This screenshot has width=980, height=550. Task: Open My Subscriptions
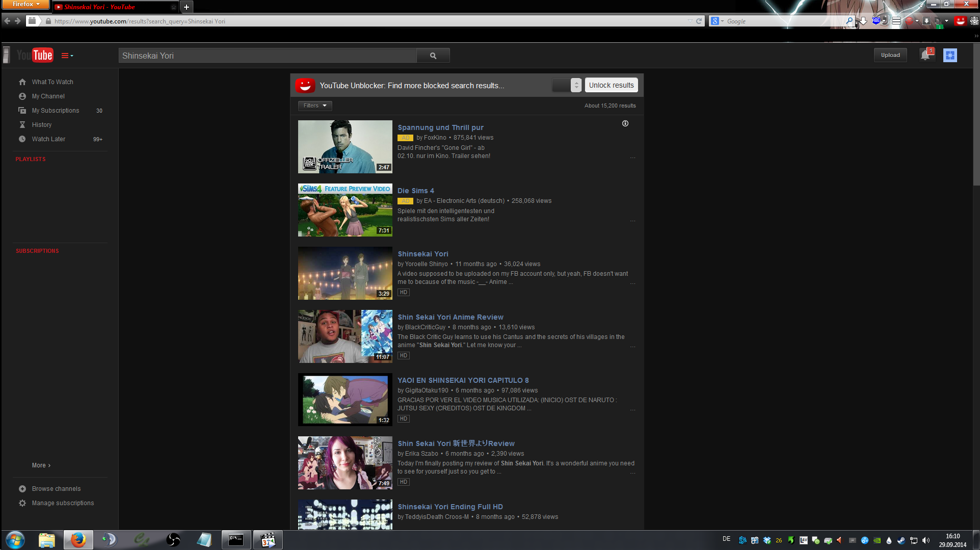[x=56, y=111]
